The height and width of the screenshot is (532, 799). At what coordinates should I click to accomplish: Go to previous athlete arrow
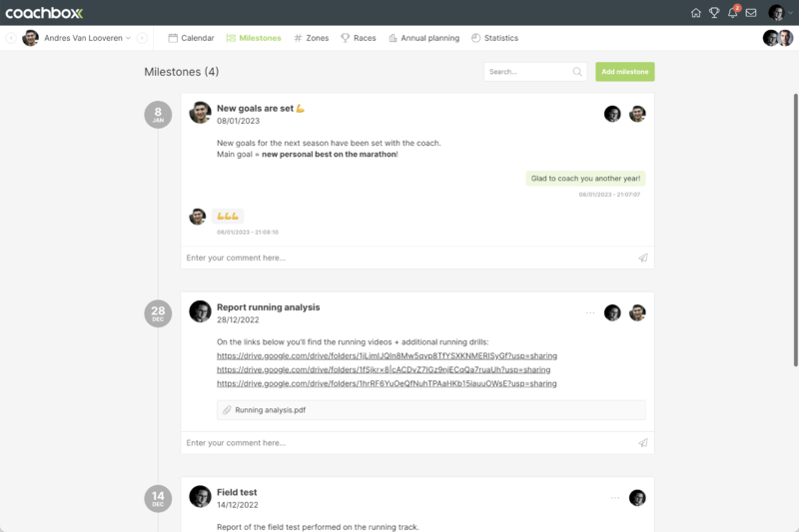11,38
